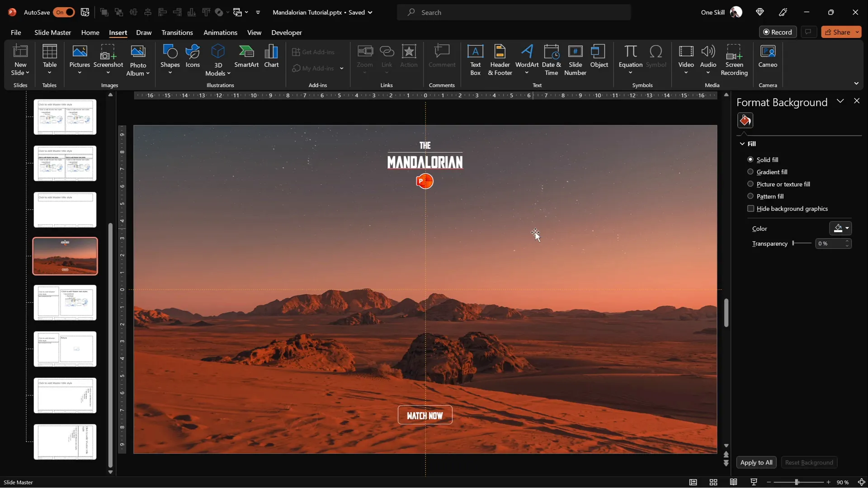Start Slide Show from status bar
Image resolution: width=868 pixels, height=488 pixels.
pos(754,482)
